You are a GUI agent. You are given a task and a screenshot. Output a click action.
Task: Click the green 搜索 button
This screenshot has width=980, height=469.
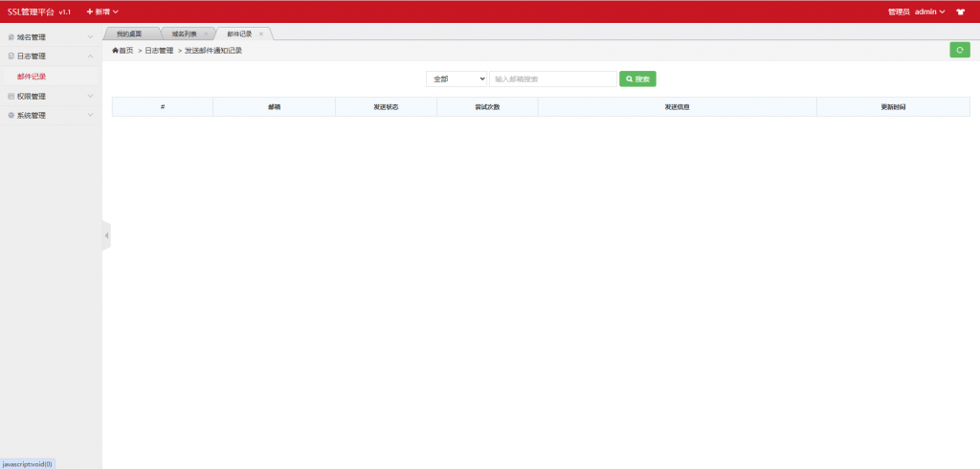(x=637, y=78)
